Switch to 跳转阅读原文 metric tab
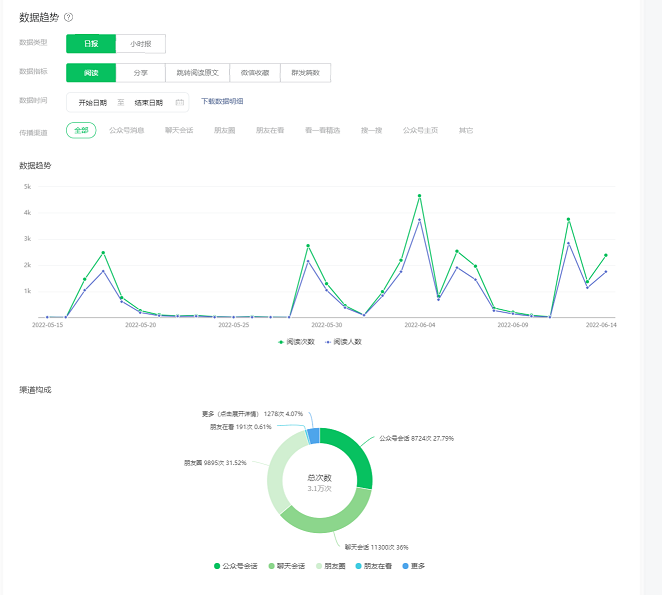Screen dimensions: 662x595 (196, 73)
